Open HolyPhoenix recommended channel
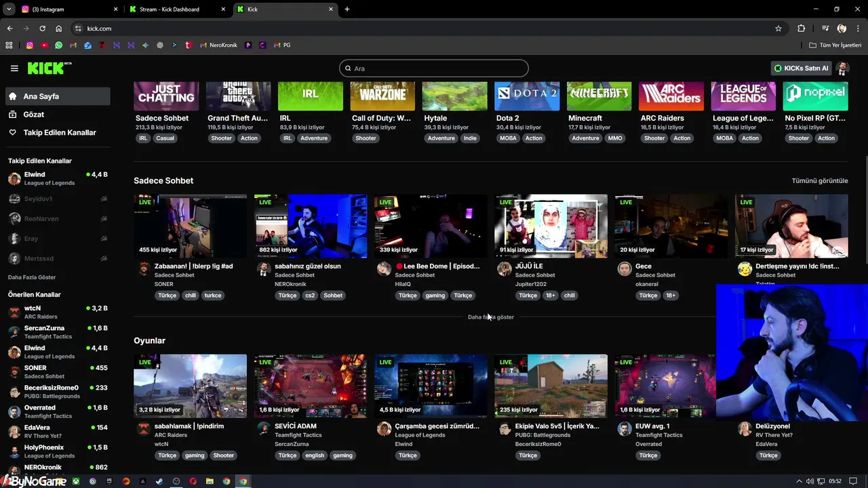 coord(58,451)
